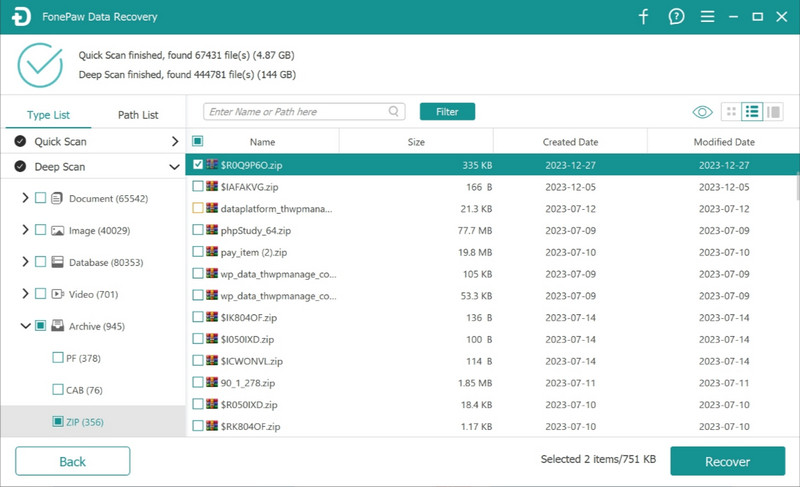Sort by the Size column header
The image size is (800, 487).
[416, 142]
